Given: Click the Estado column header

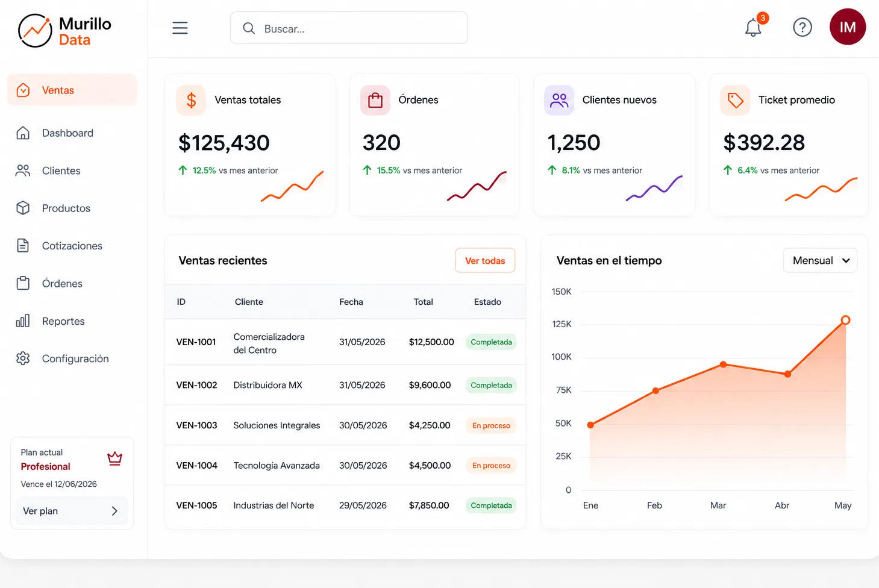Looking at the screenshot, I should [x=487, y=302].
